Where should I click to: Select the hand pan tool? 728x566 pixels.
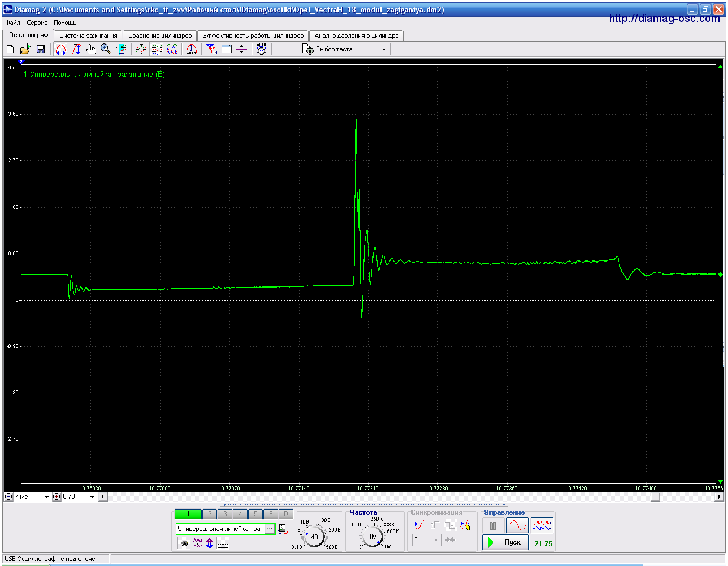91,50
